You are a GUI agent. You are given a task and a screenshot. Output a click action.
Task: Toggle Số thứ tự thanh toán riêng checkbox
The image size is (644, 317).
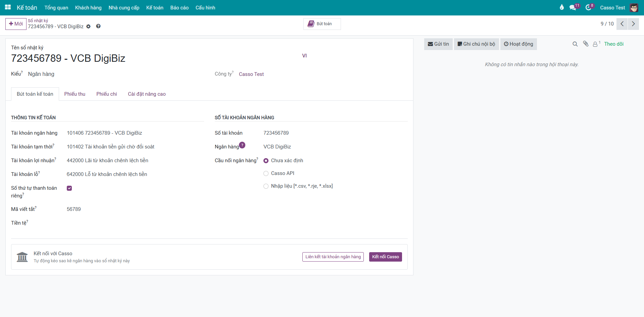pyautogui.click(x=69, y=188)
